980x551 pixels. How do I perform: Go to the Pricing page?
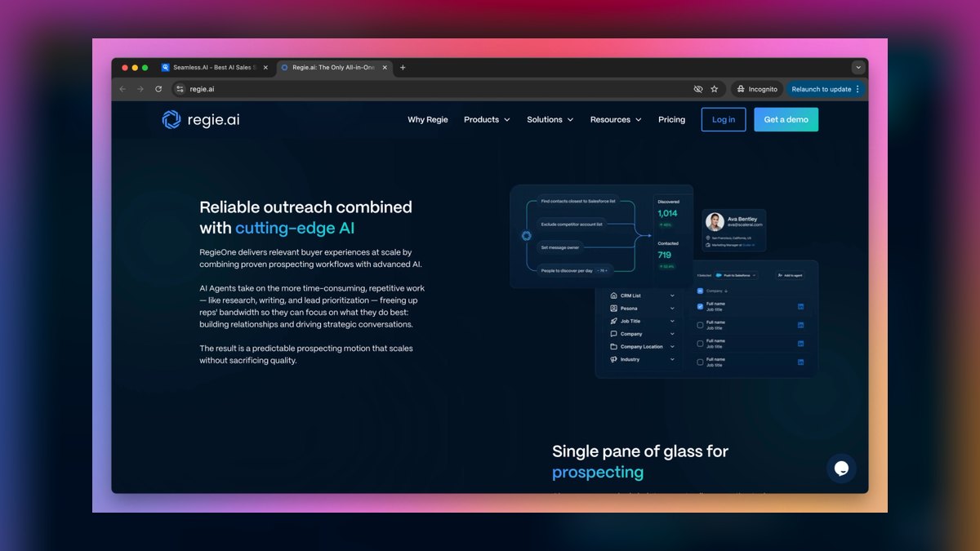click(x=672, y=120)
